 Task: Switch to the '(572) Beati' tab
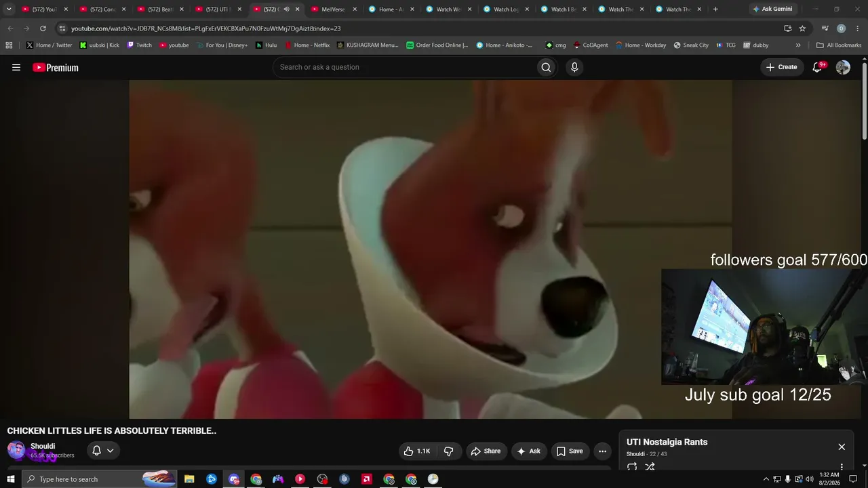(x=160, y=9)
